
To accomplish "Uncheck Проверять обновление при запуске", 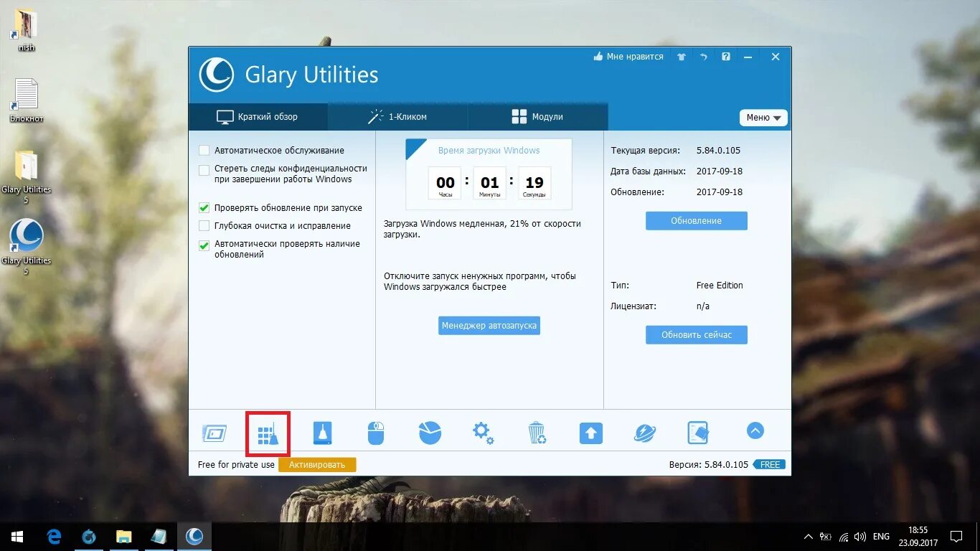I will click(x=204, y=208).
